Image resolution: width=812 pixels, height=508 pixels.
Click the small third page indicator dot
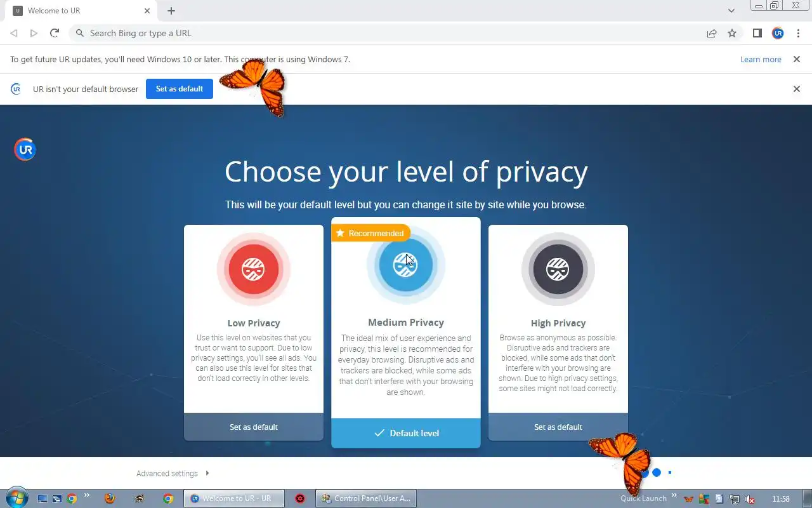670,472
